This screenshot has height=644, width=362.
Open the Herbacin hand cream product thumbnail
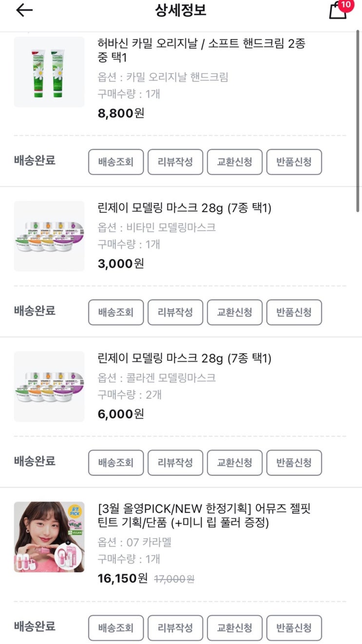pyautogui.click(x=49, y=72)
